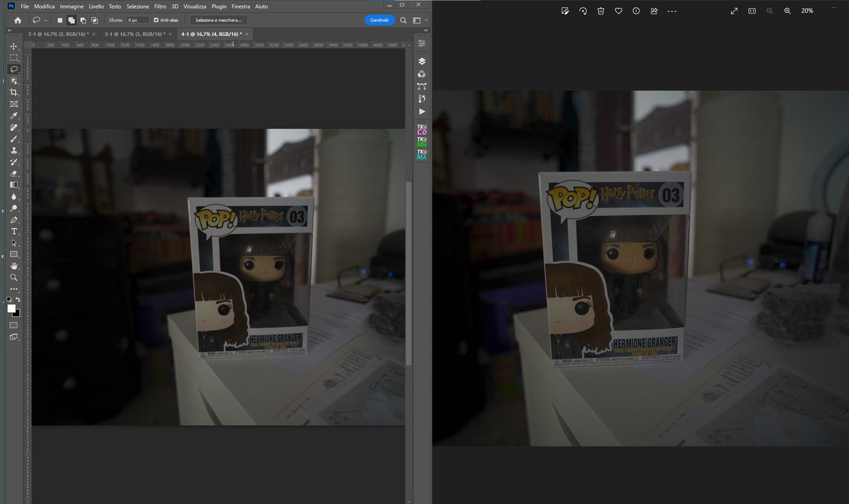Choose Add to selection mode
Image resolution: width=849 pixels, height=504 pixels.
[x=71, y=21]
